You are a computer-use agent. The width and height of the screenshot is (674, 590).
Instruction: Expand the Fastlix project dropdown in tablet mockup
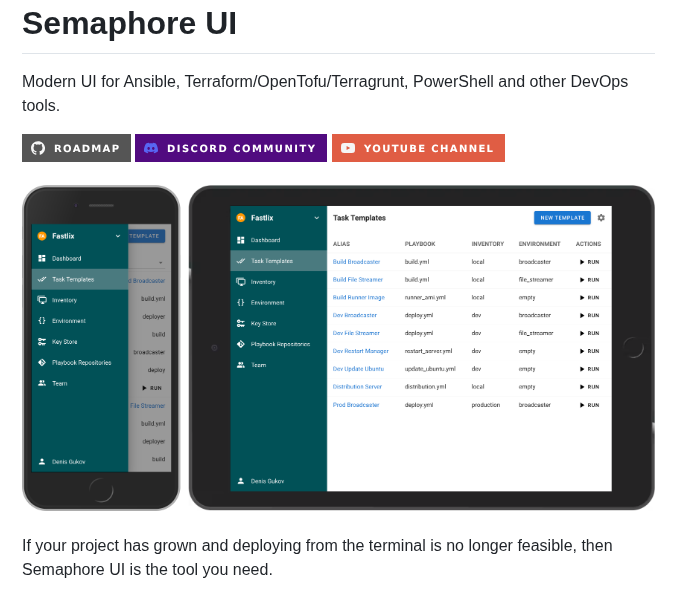tap(317, 218)
